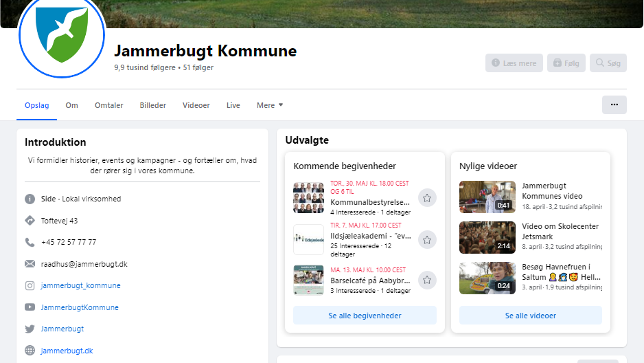This screenshot has width=644, height=363.
Task: Mark interest with star on Kommunalbestyrelse event
Action: [x=427, y=198]
